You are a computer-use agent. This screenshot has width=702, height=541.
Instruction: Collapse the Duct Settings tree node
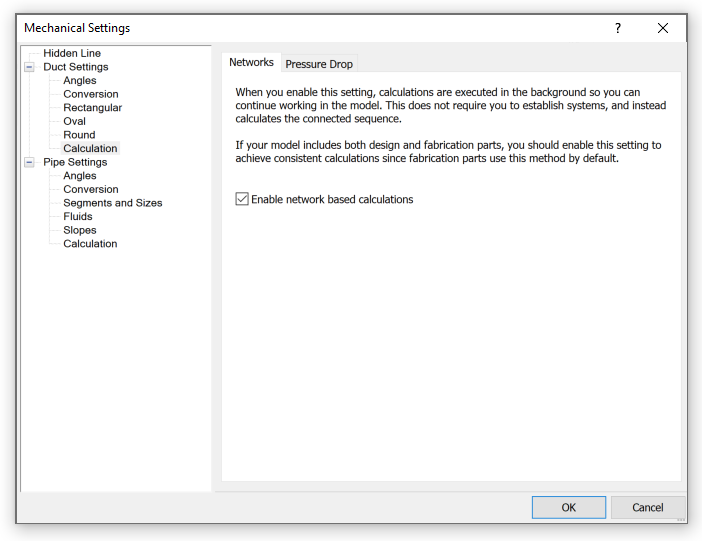pyautogui.click(x=30, y=67)
